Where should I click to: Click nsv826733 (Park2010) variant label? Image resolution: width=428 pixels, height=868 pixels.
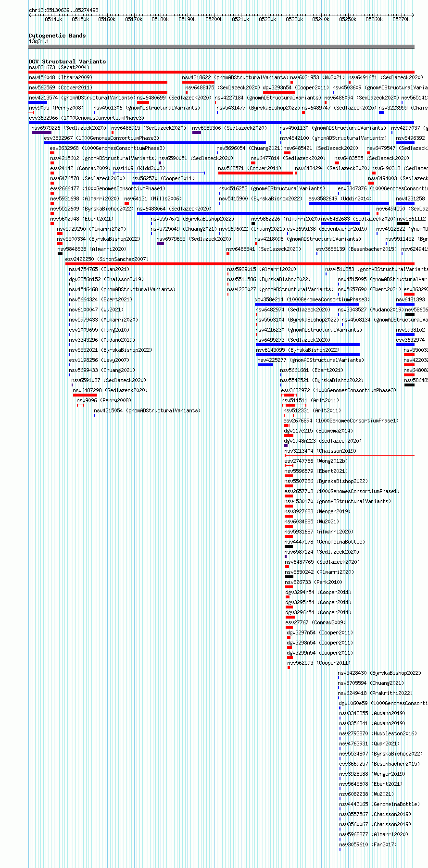pos(314,582)
